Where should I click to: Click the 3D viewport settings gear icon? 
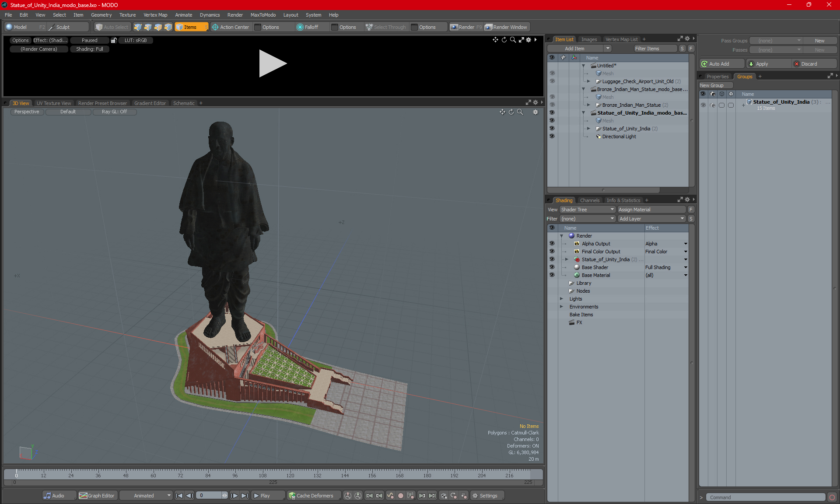click(535, 112)
